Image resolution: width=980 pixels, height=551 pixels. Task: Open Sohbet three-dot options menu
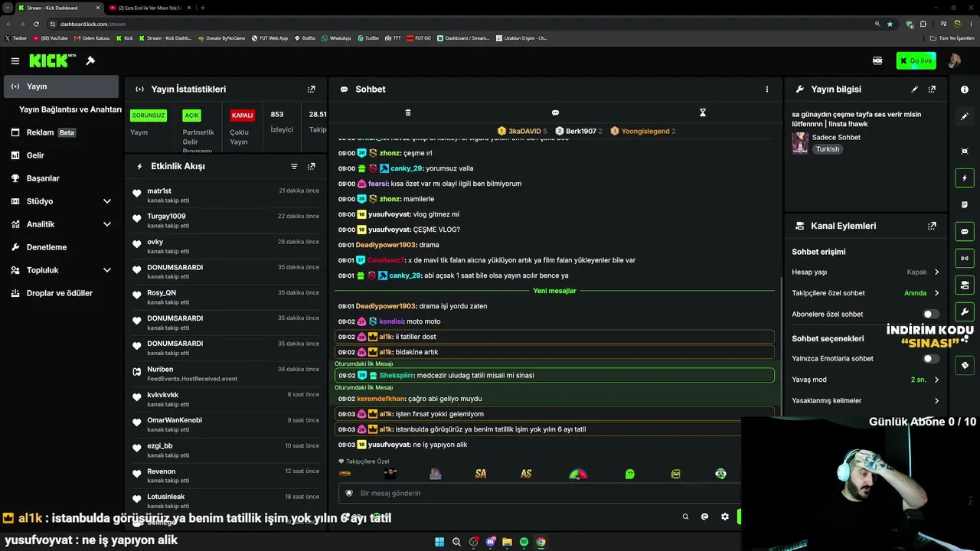tap(766, 90)
